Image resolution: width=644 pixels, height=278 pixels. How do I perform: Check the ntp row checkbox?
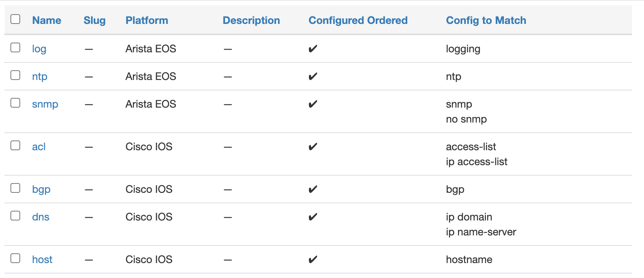15,75
